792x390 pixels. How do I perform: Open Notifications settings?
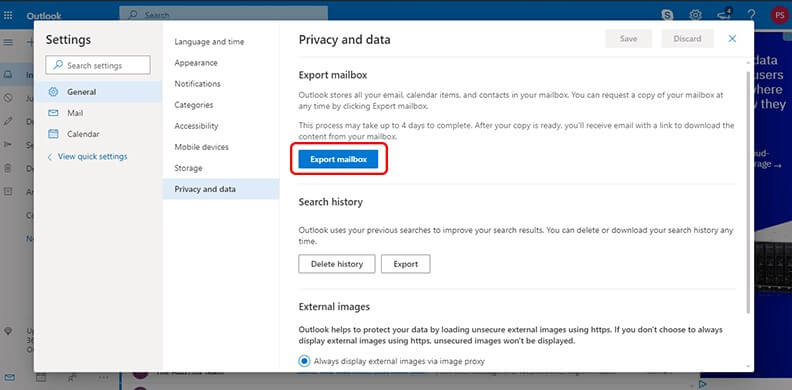coord(221,84)
